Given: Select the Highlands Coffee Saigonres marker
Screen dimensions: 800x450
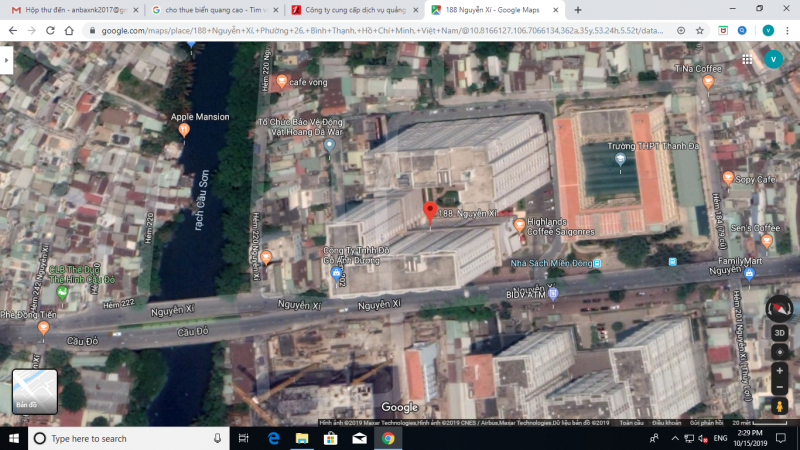Looking at the screenshot, I should tap(519, 226).
